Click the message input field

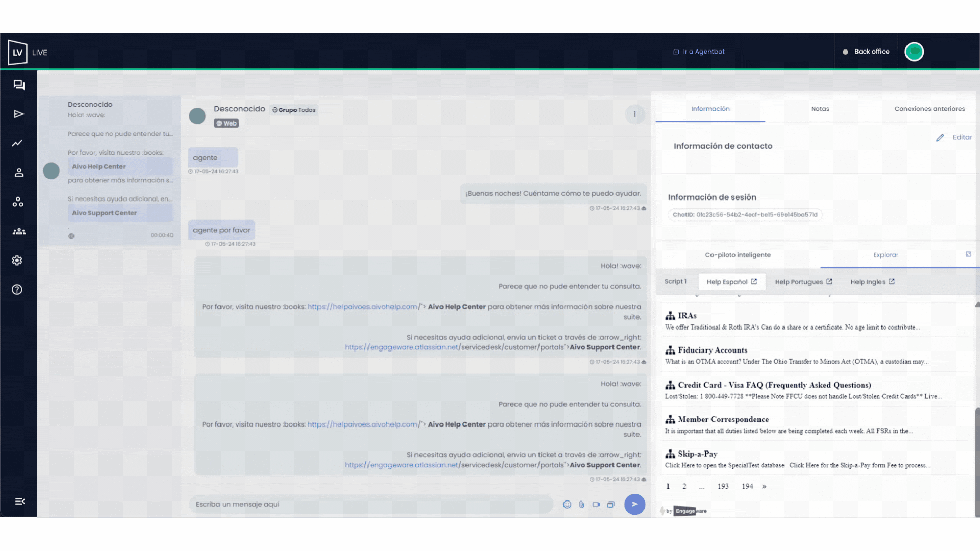[371, 504]
